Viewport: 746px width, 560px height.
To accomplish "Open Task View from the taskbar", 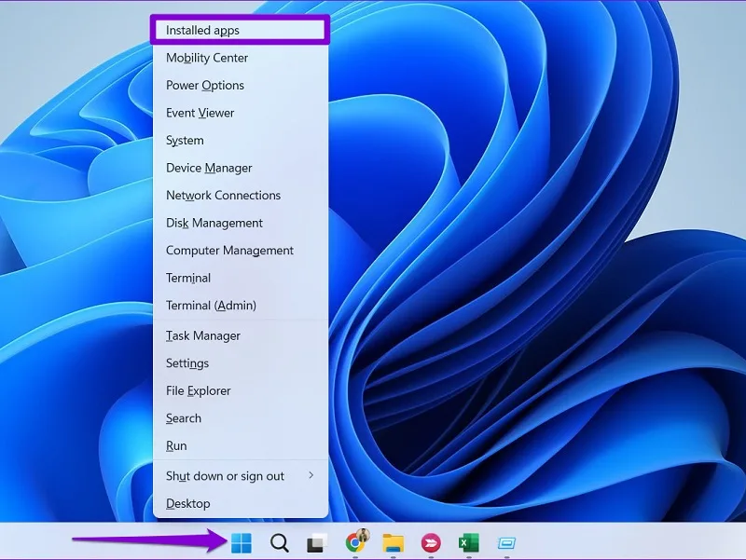I will 317,543.
